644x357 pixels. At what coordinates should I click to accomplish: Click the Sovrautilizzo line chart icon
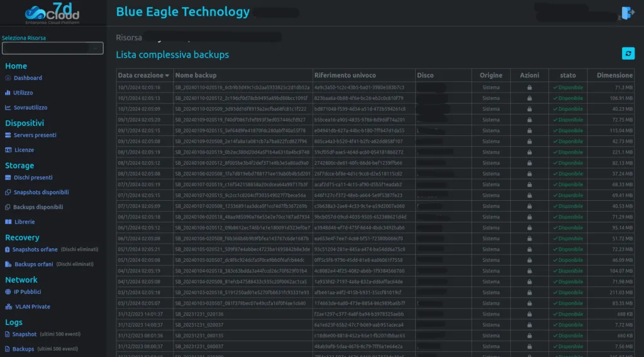point(8,107)
